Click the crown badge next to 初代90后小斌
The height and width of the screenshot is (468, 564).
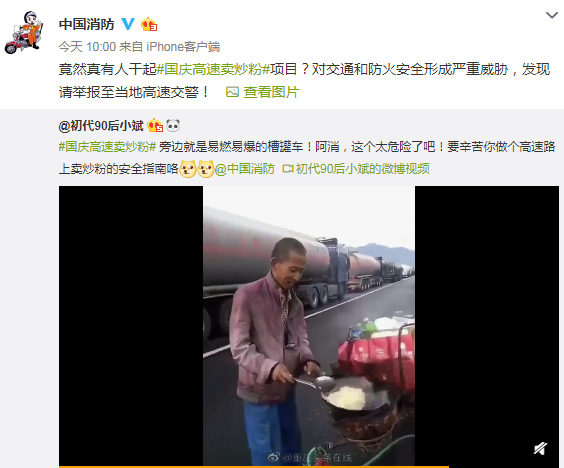[155, 126]
